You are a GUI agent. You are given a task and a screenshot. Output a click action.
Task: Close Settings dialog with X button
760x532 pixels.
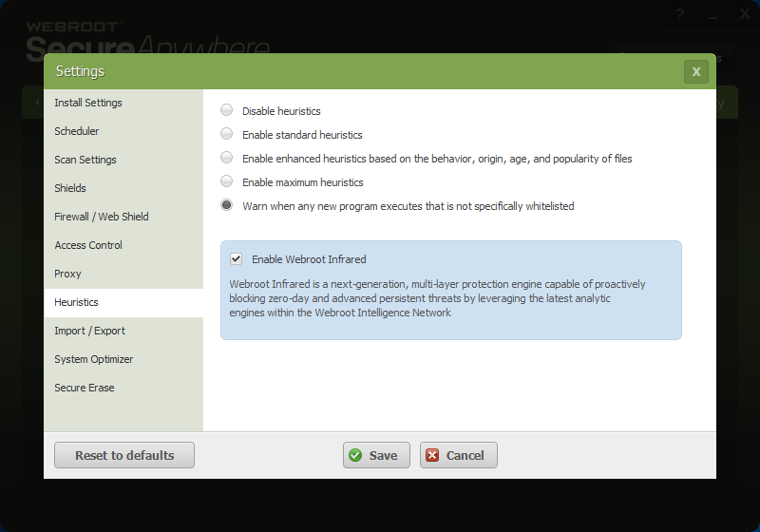(x=696, y=71)
